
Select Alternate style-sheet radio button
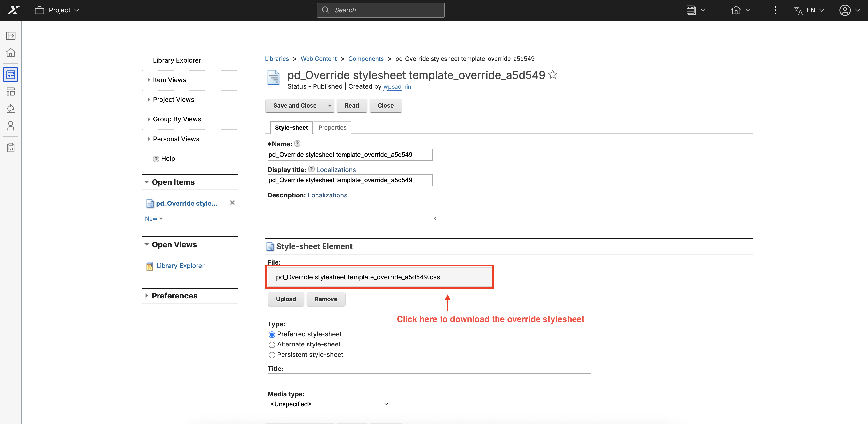[x=272, y=345]
